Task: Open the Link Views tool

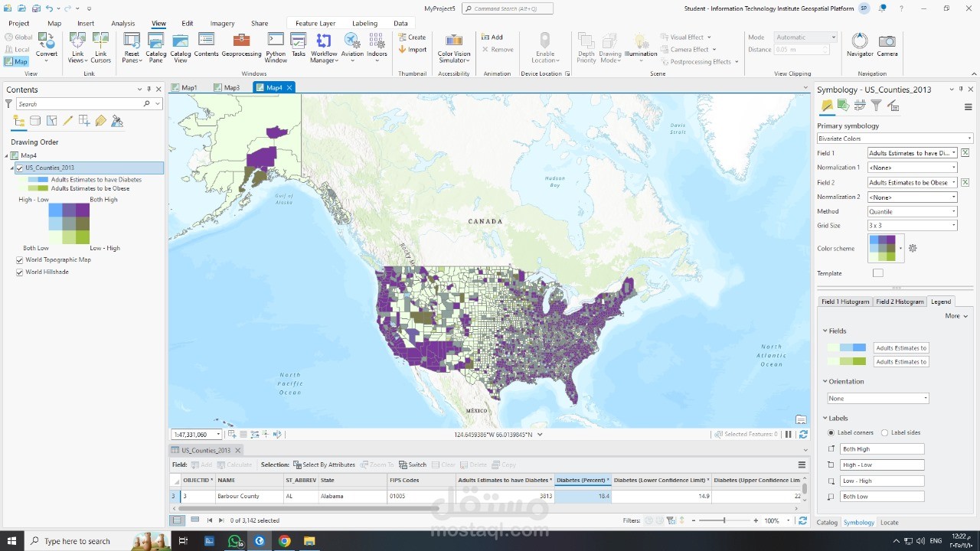Action: coord(77,47)
